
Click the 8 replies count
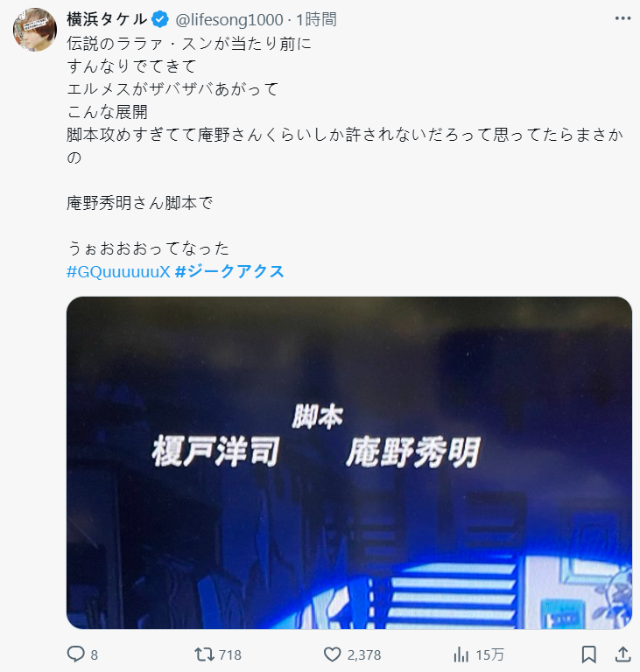click(x=95, y=654)
